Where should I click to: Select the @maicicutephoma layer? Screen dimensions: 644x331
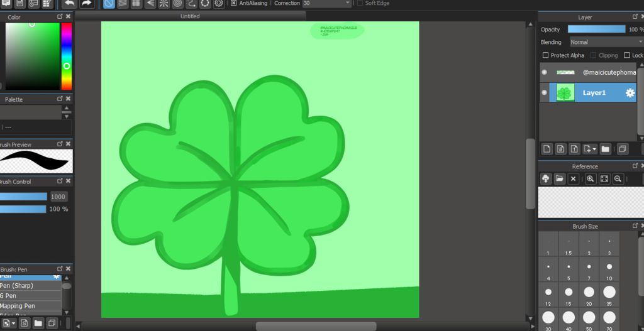coord(588,72)
